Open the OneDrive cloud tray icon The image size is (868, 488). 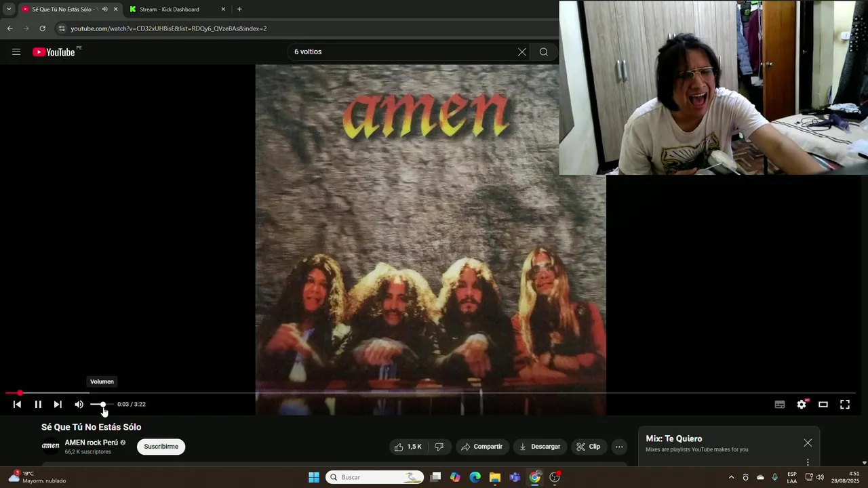760,477
